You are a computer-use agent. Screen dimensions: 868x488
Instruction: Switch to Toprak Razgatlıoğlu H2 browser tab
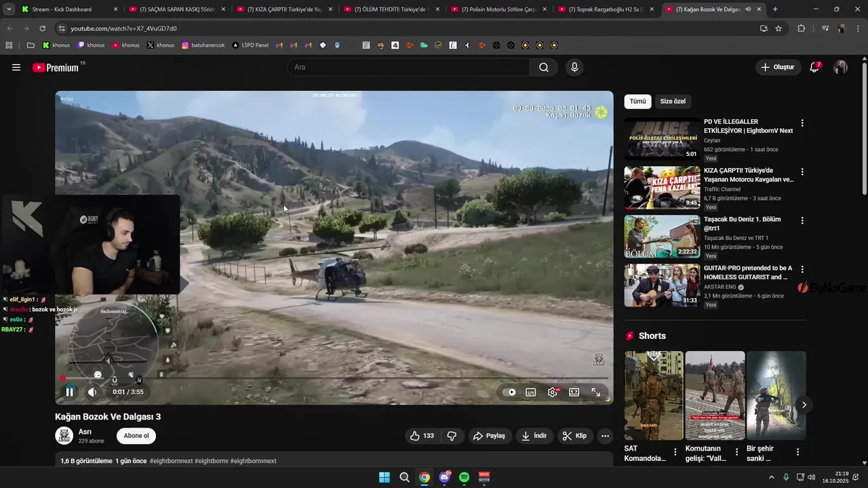pyautogui.click(x=606, y=9)
